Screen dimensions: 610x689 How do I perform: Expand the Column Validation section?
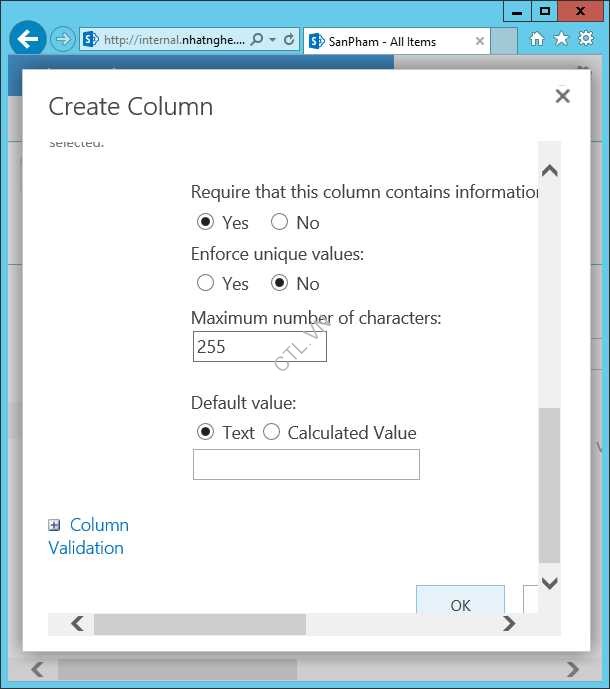point(55,525)
